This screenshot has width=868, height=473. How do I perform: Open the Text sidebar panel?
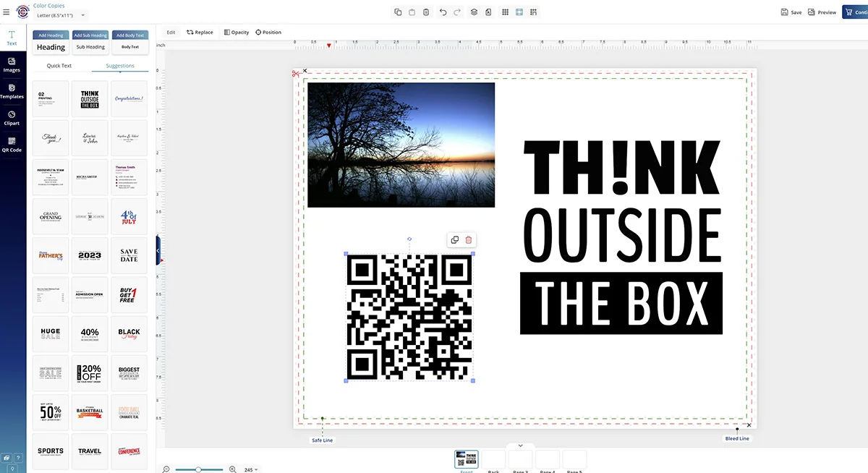[x=12, y=38]
